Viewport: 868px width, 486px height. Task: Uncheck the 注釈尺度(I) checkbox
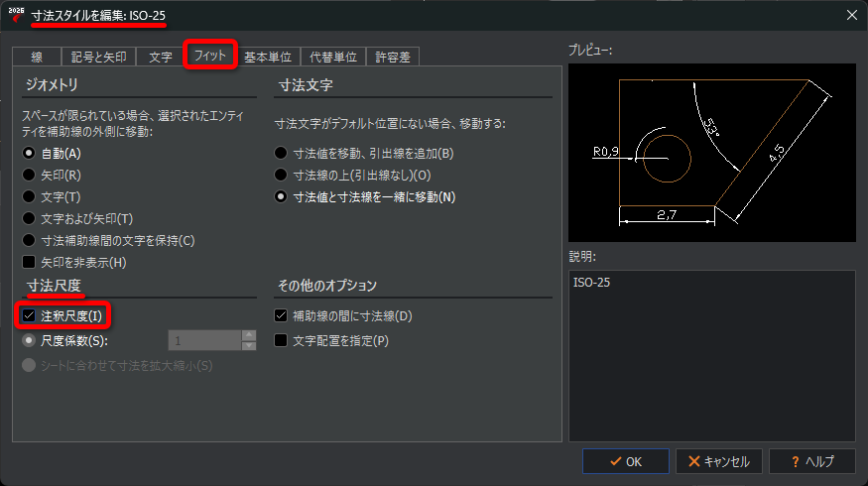coord(30,316)
